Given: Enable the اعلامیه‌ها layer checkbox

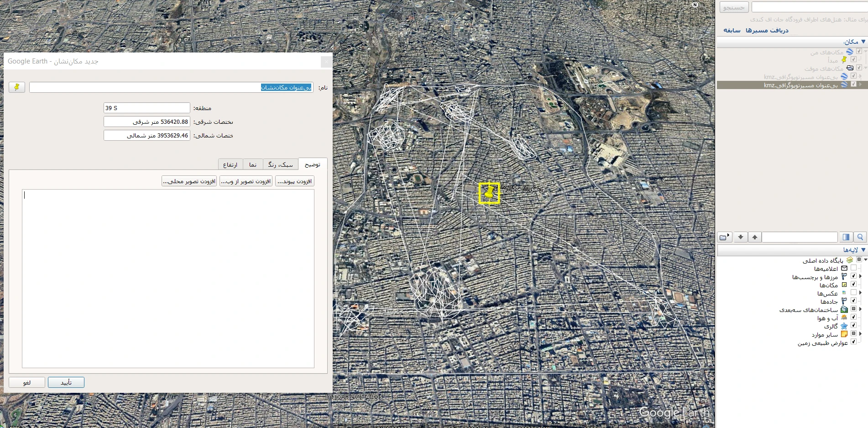Looking at the screenshot, I should coord(853,269).
